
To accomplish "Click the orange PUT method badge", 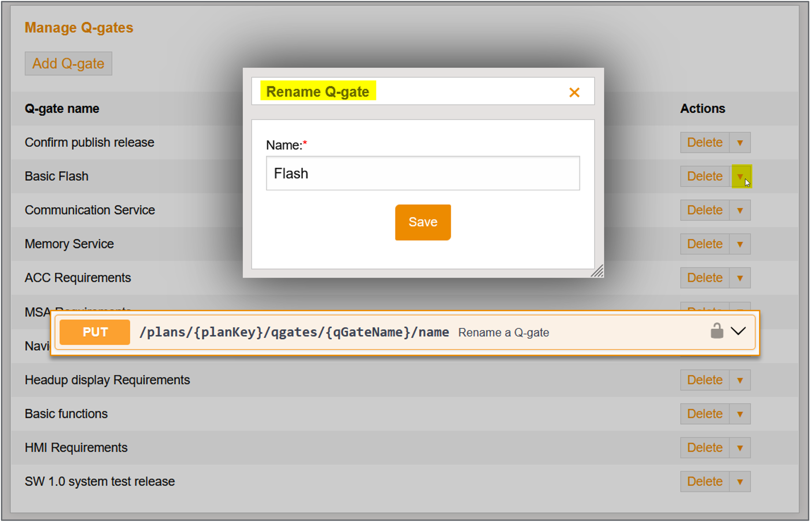I will [x=95, y=332].
